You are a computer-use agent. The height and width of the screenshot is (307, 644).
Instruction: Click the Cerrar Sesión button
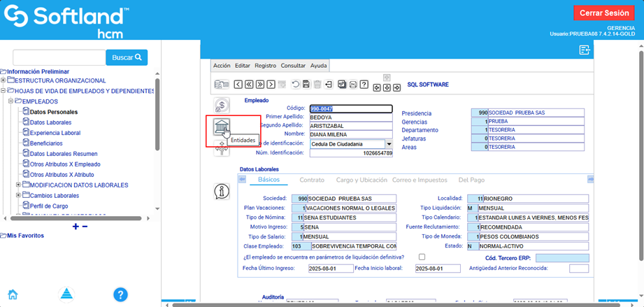coord(603,13)
